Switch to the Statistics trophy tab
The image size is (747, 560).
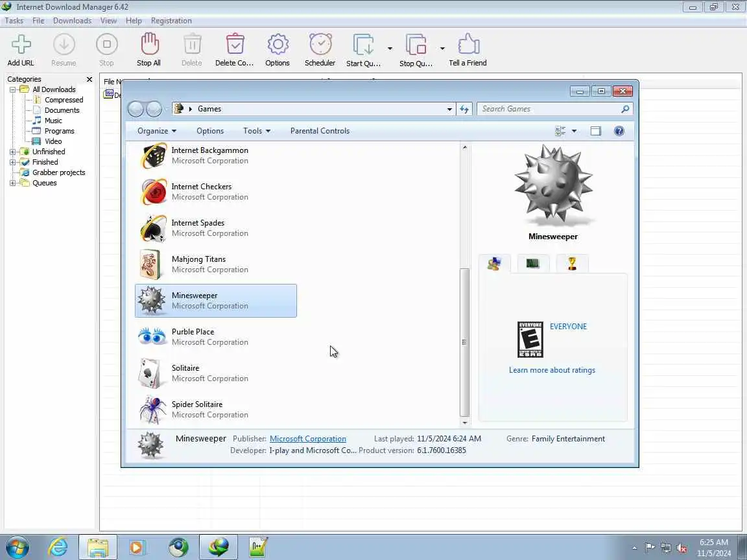tap(572, 264)
